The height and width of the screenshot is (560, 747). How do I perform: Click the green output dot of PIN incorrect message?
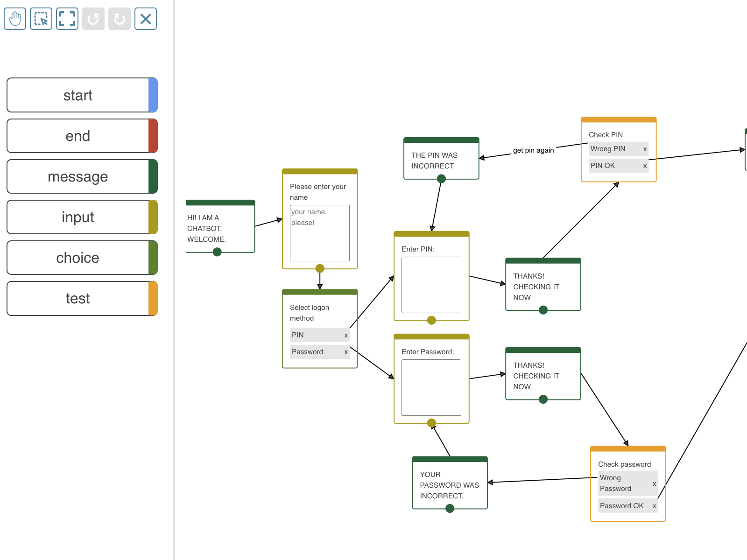point(440,178)
